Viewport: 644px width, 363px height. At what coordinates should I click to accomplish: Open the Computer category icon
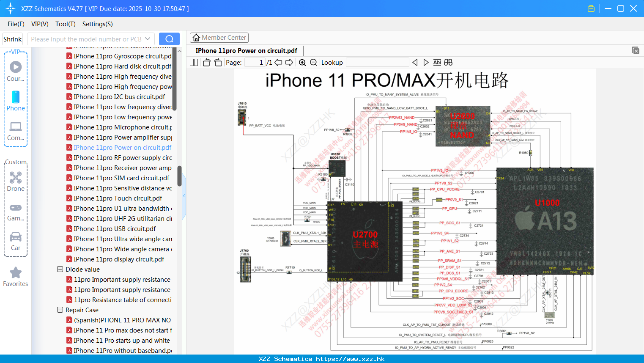coord(16,131)
